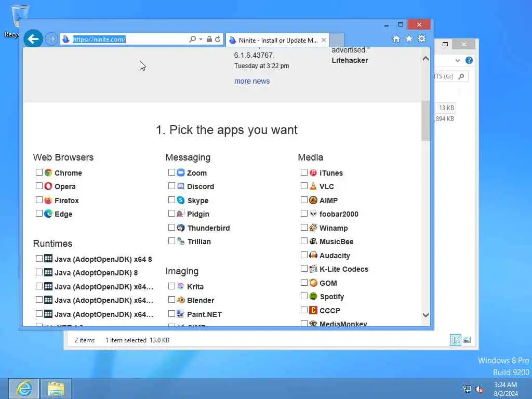The width and height of the screenshot is (532, 399).
Task: Click the Pidgin app icon
Action: [181, 214]
